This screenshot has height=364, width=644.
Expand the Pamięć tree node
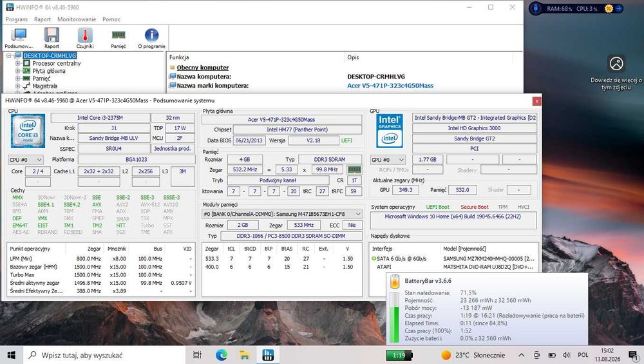point(17,78)
